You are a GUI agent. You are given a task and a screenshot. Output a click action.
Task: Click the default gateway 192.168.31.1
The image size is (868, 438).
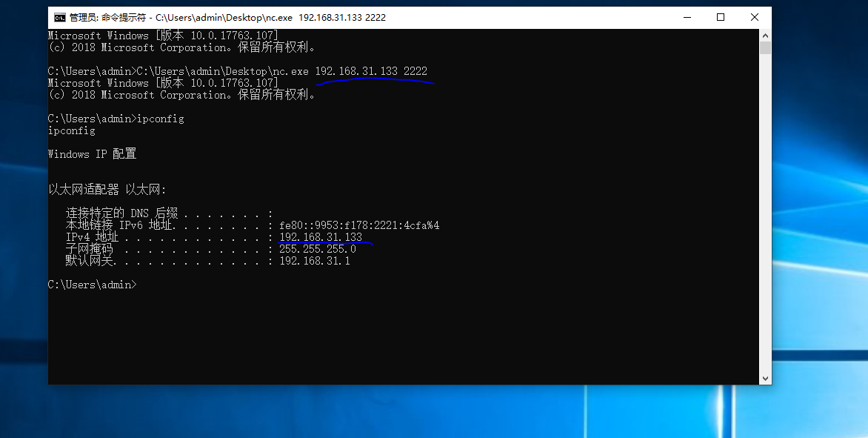click(315, 261)
